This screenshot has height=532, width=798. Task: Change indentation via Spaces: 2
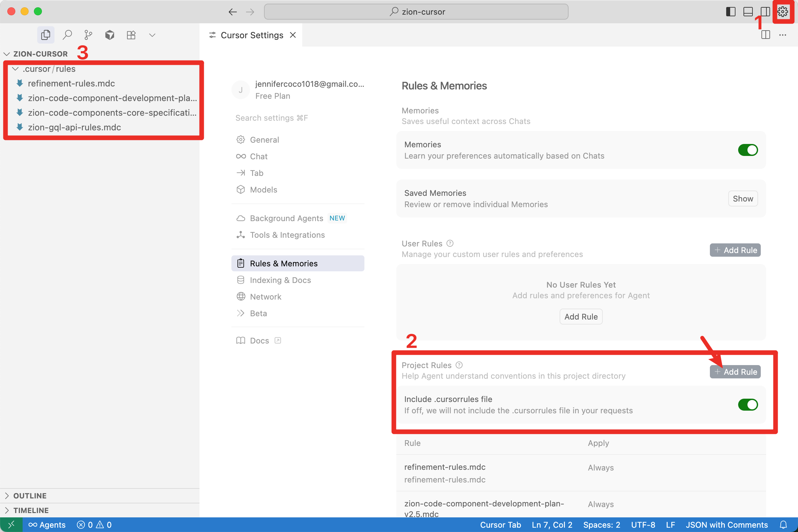point(601,525)
